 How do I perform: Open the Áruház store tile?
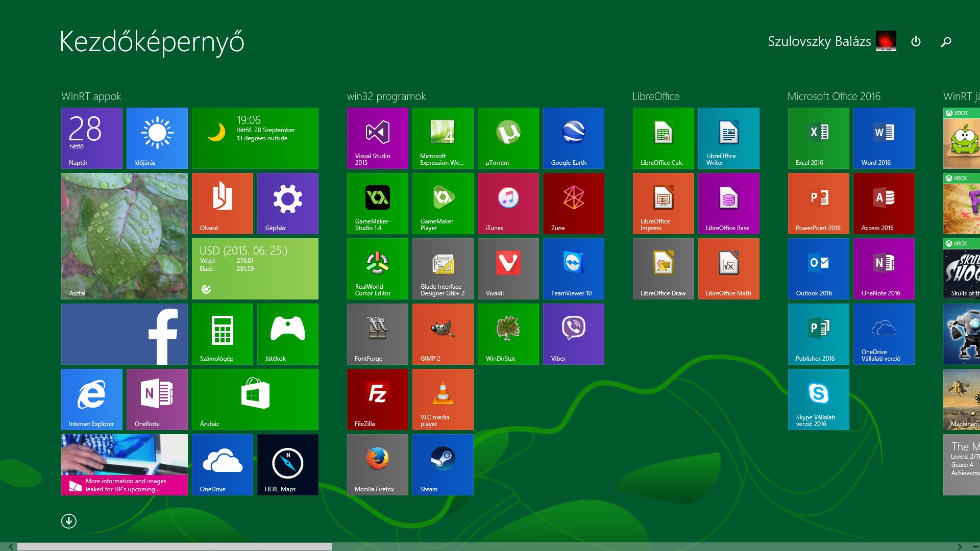[x=255, y=399]
